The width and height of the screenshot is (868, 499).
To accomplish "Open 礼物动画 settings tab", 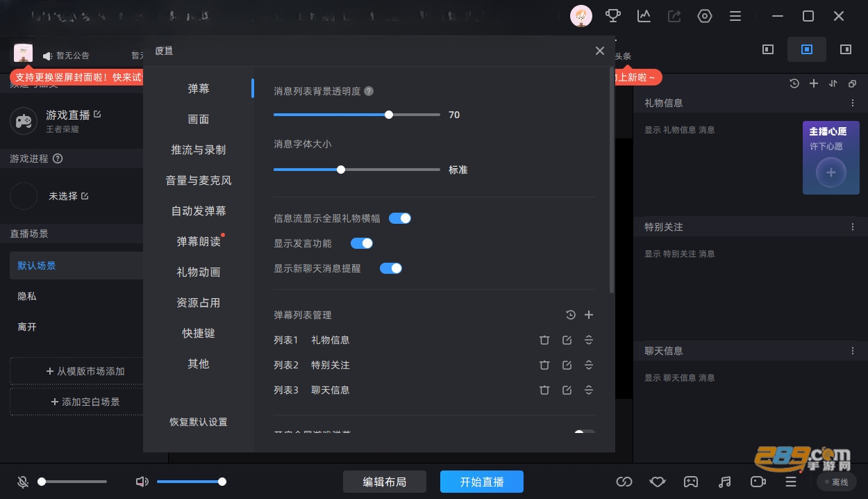I will pos(199,272).
